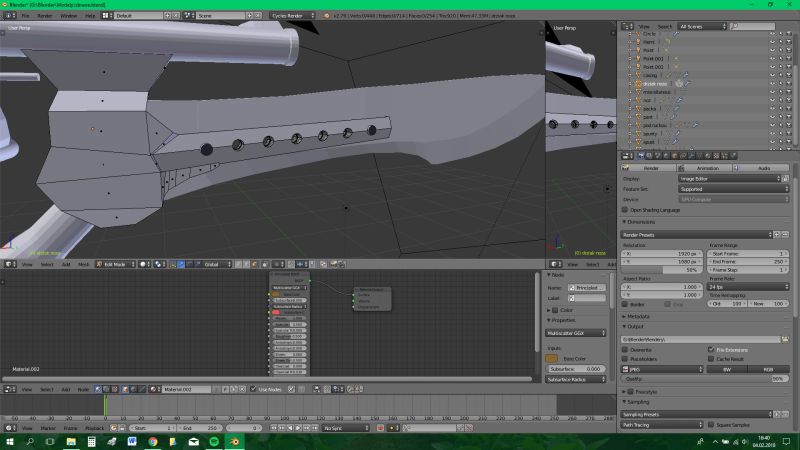Viewport: 800px width, 450px height.
Task: Open Windows Start menu
Action: click(x=10, y=442)
